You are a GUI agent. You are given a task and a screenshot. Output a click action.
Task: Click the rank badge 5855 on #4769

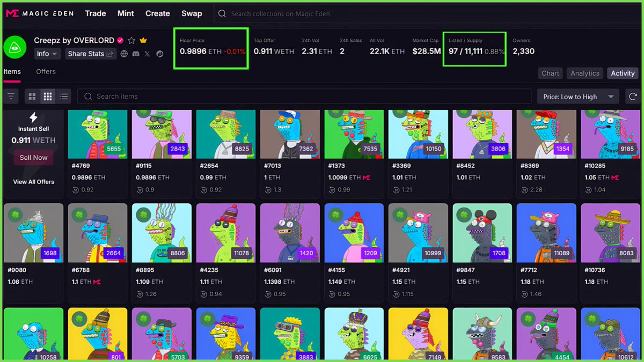coord(113,149)
